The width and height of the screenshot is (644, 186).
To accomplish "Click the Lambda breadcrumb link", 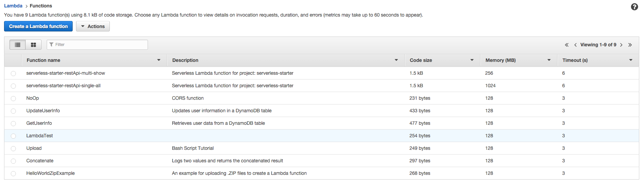I will coord(13,6).
